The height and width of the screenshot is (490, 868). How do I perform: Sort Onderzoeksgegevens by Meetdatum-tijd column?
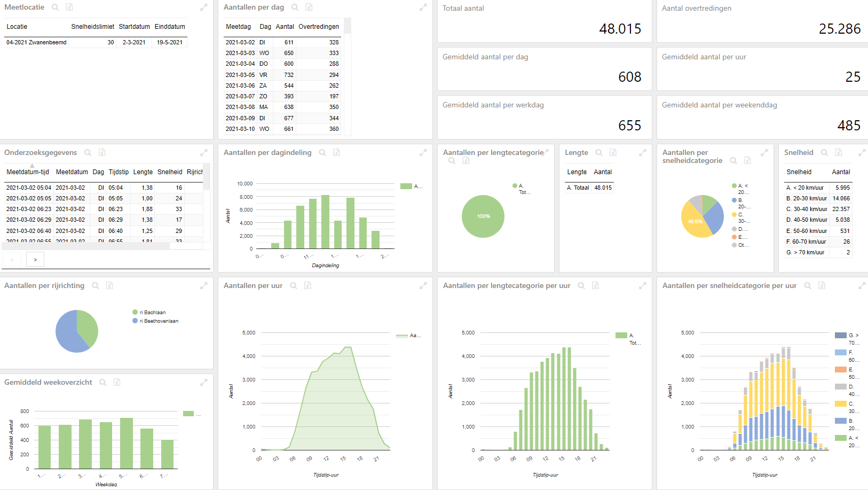[28, 172]
